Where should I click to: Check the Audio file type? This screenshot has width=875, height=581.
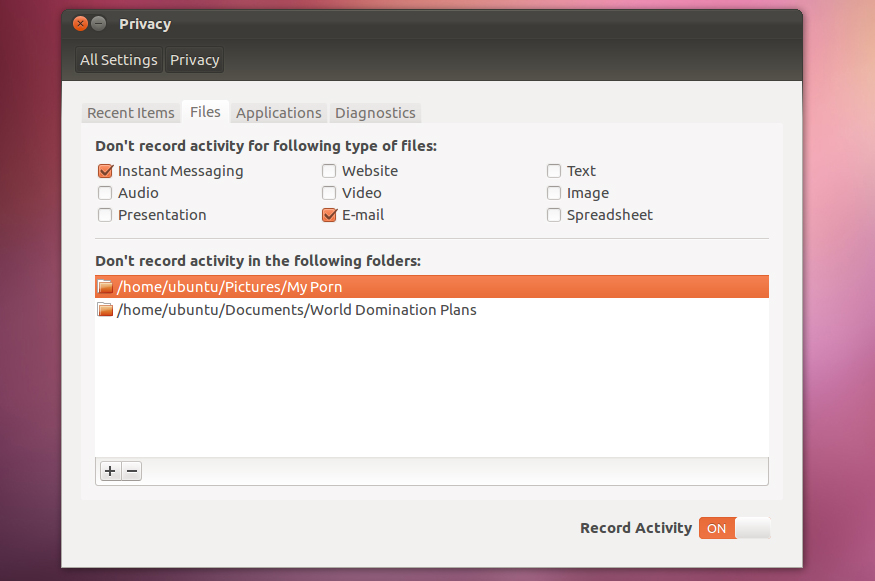pyautogui.click(x=105, y=193)
